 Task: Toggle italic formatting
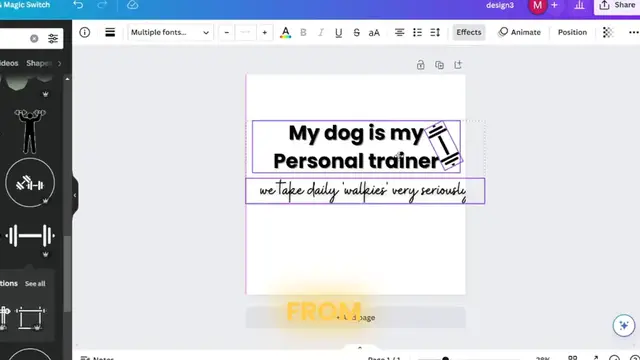pyautogui.click(x=321, y=32)
